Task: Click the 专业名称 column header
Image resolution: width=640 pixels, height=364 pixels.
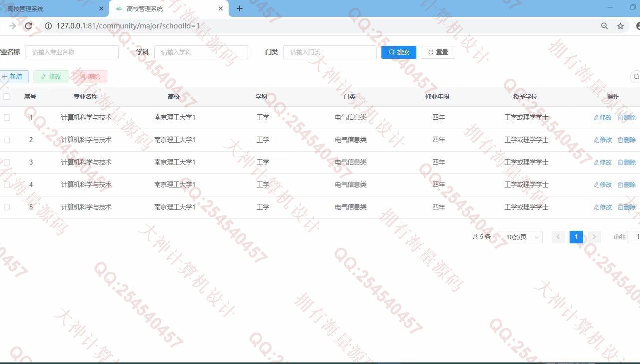Action: tap(86, 97)
